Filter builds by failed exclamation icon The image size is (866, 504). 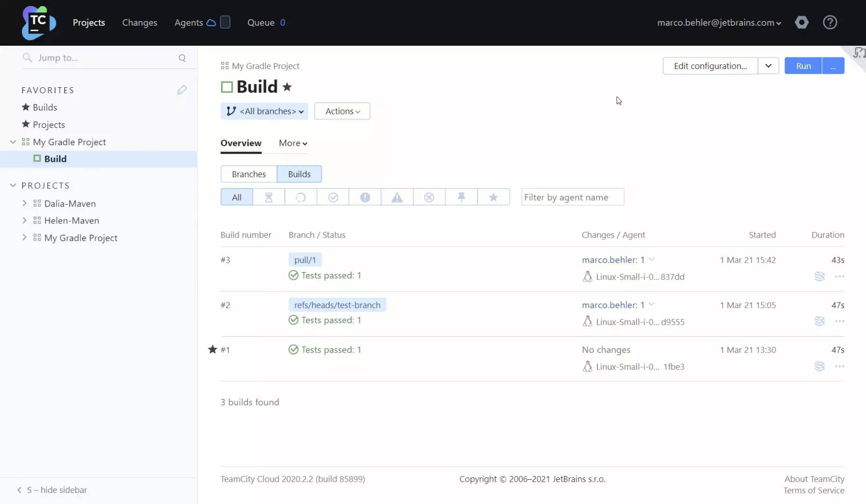[x=365, y=197]
